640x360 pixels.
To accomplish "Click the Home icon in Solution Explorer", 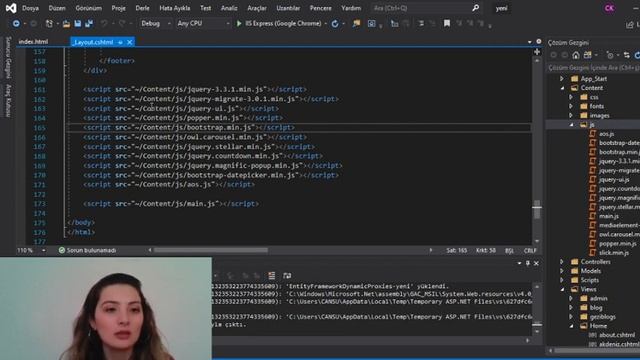I will coord(576,55).
